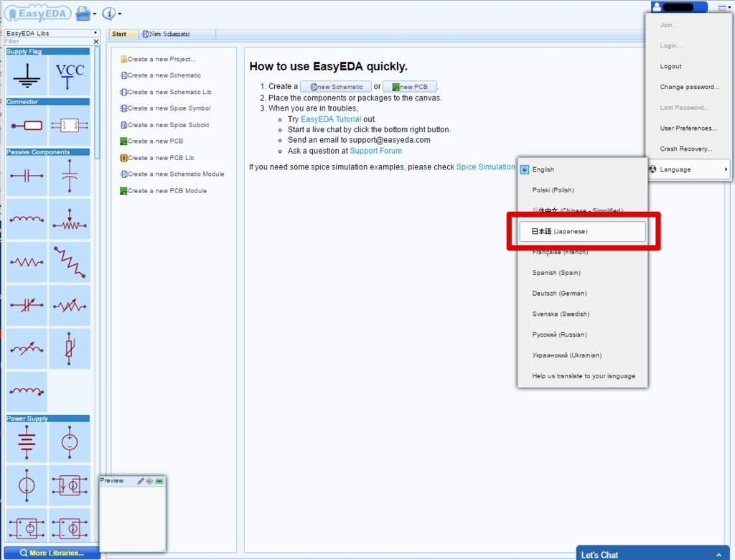
Task: Open the EasyEDA Libs dropdown
Action: tap(52, 33)
